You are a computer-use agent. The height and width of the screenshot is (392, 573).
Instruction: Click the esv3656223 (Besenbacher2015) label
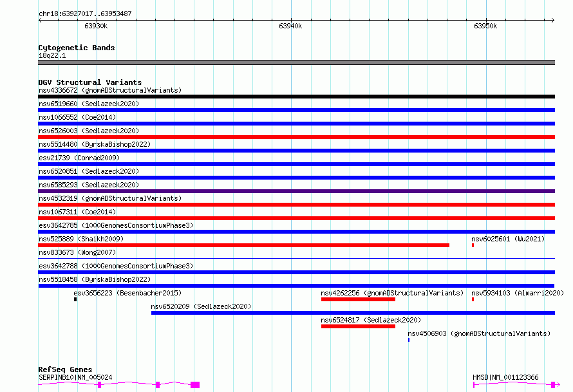pos(127,293)
